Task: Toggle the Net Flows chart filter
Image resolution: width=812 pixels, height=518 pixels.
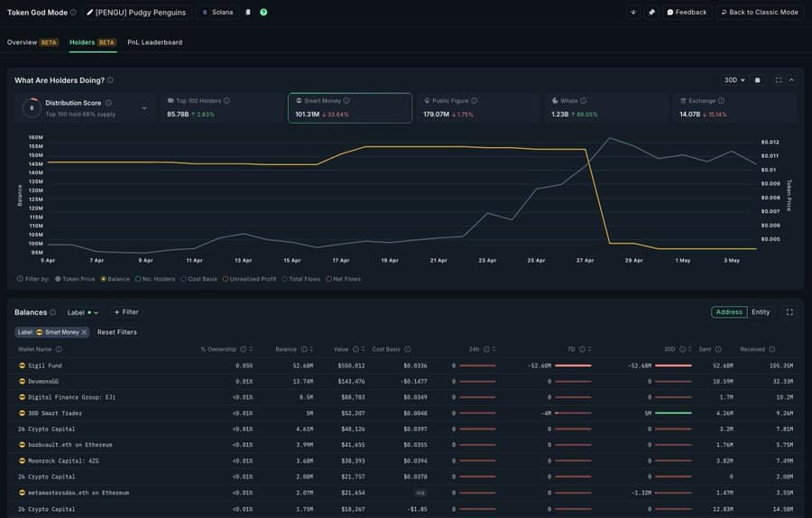Action: 344,279
